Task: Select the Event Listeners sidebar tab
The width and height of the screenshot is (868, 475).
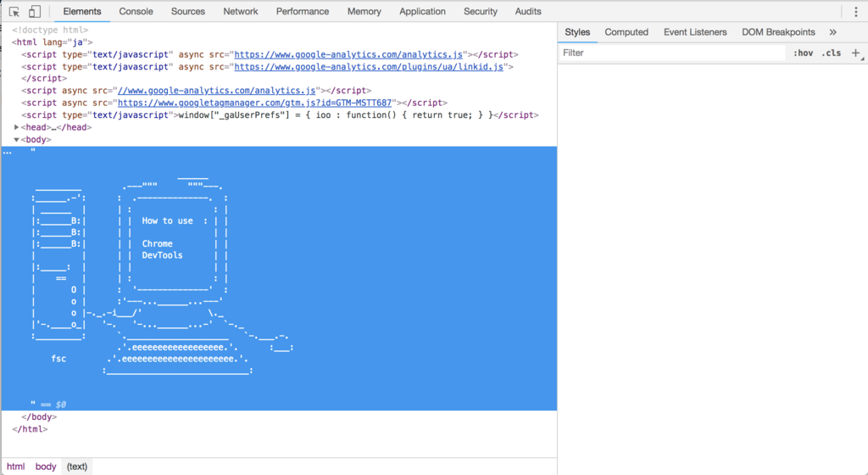Action: point(695,32)
